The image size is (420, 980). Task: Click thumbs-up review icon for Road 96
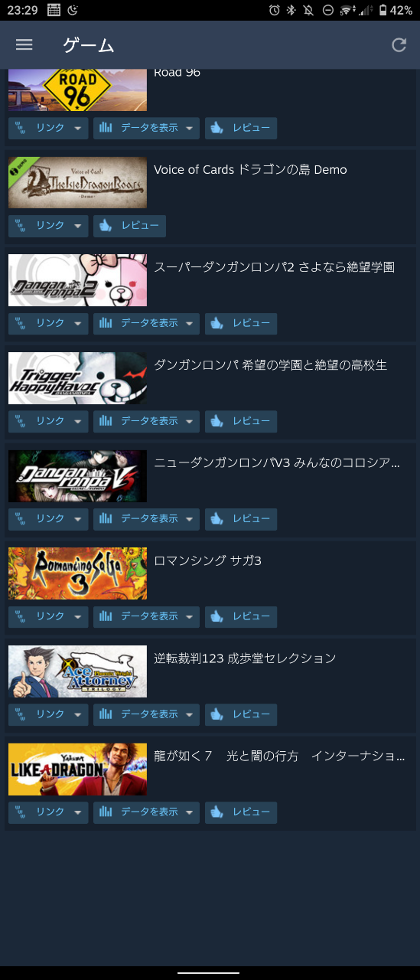click(x=217, y=128)
